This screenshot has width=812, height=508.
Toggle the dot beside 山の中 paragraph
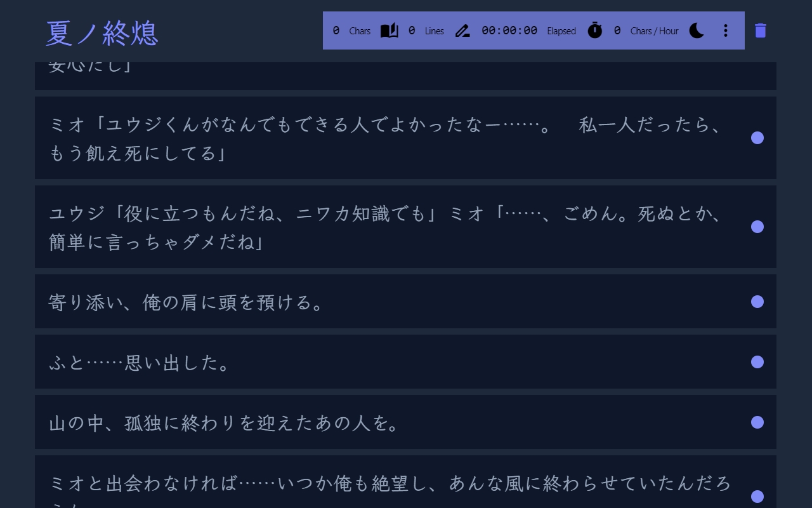pos(757,422)
